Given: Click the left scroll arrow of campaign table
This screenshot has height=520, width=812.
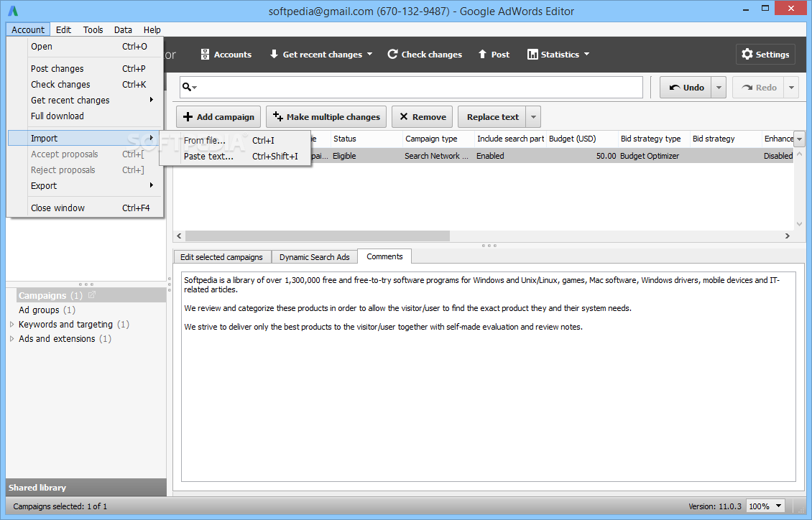Looking at the screenshot, I should click(179, 236).
